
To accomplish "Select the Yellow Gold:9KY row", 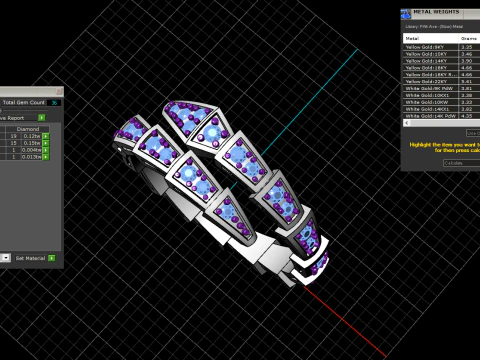I will coord(441,47).
